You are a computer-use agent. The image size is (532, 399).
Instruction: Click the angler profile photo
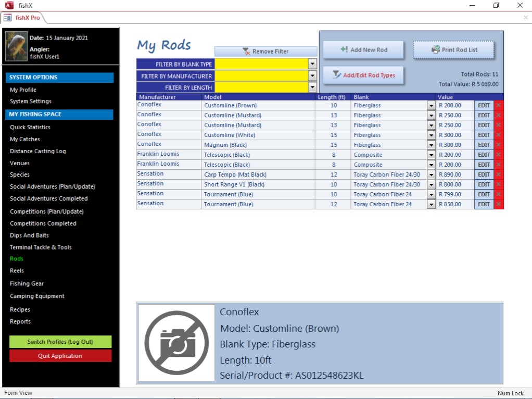(x=16, y=46)
